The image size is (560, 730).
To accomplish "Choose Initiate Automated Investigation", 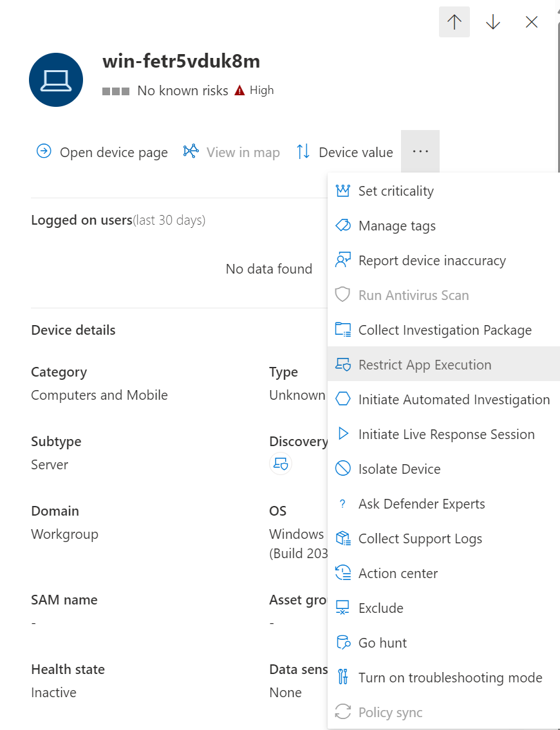I will [454, 400].
